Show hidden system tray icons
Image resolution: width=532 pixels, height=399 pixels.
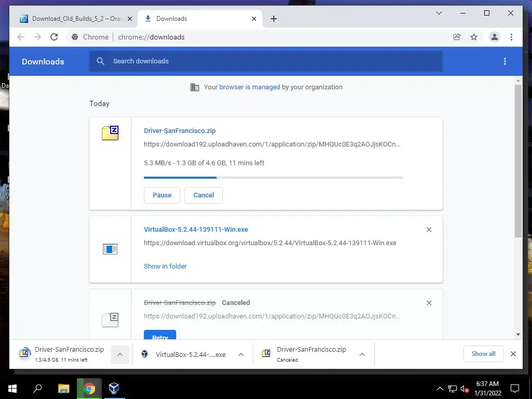click(x=440, y=389)
